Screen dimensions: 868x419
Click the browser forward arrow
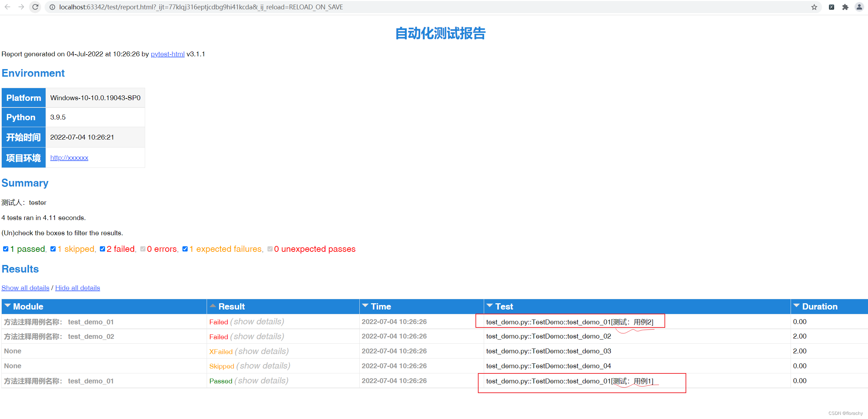[21, 7]
